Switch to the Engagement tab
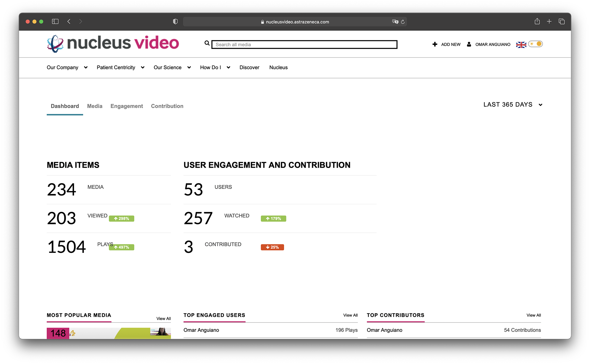590x364 pixels. [x=127, y=106]
